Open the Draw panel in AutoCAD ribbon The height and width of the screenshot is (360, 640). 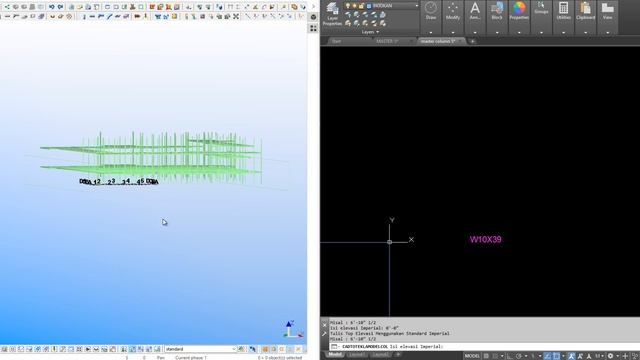[431, 11]
